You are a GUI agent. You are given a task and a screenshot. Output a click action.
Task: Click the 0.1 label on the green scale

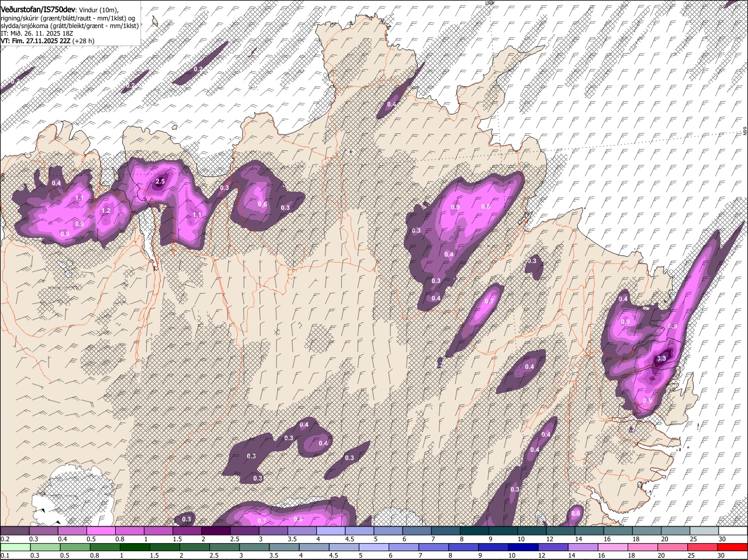point(5,555)
